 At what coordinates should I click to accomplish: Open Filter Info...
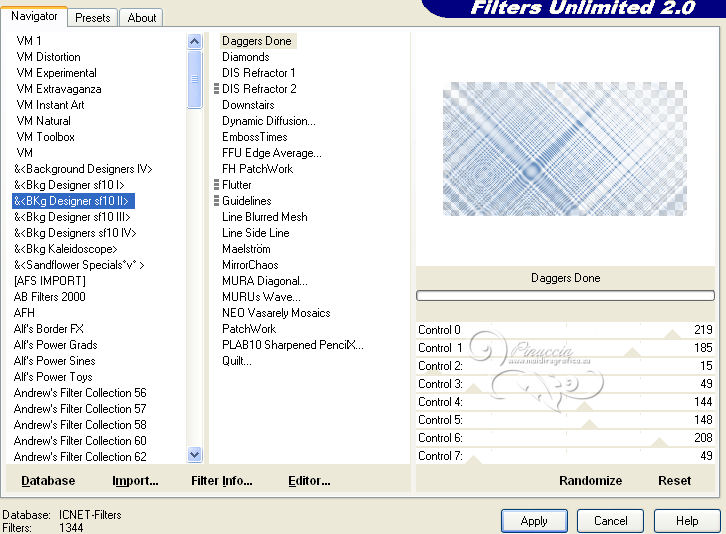click(x=222, y=481)
